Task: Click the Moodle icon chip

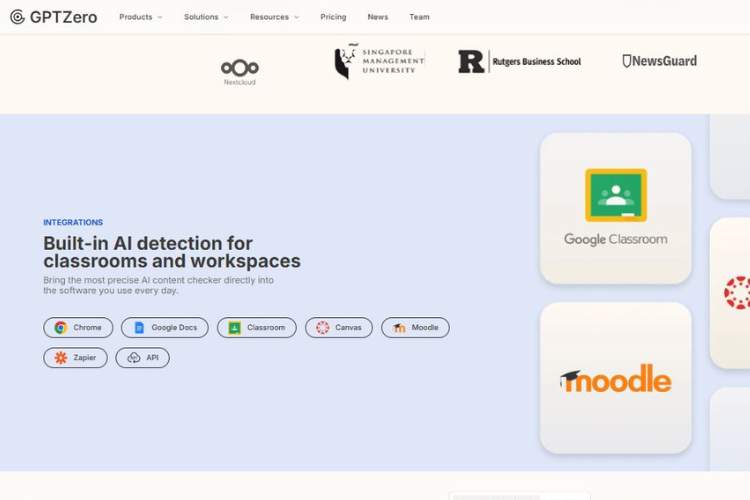Action: 399,328
